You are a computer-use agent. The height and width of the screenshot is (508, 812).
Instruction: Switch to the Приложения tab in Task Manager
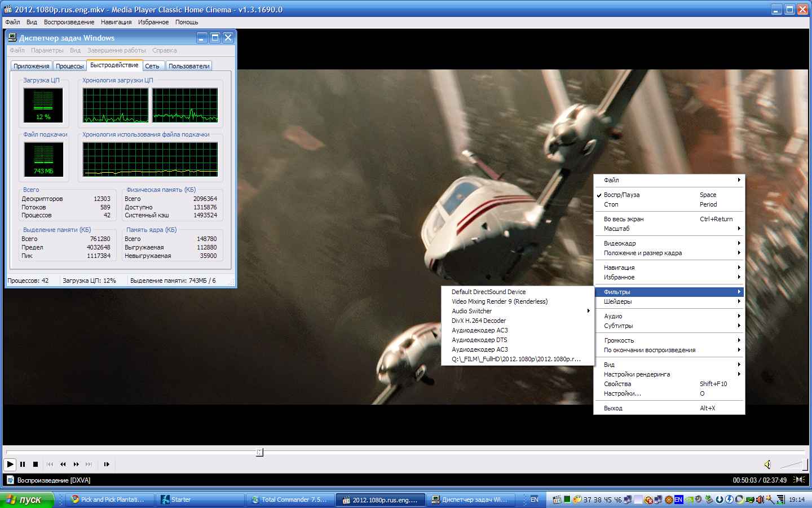32,66
